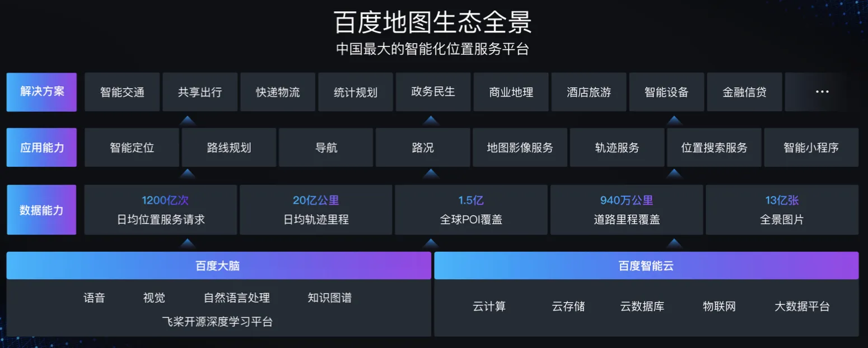Select the 1.5亿 全球POI覆盖 data card

click(471, 210)
